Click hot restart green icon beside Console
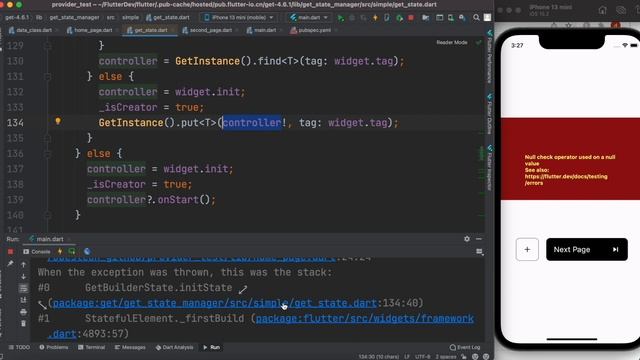Image resolution: width=640 pixels, height=360 pixels. [72, 251]
